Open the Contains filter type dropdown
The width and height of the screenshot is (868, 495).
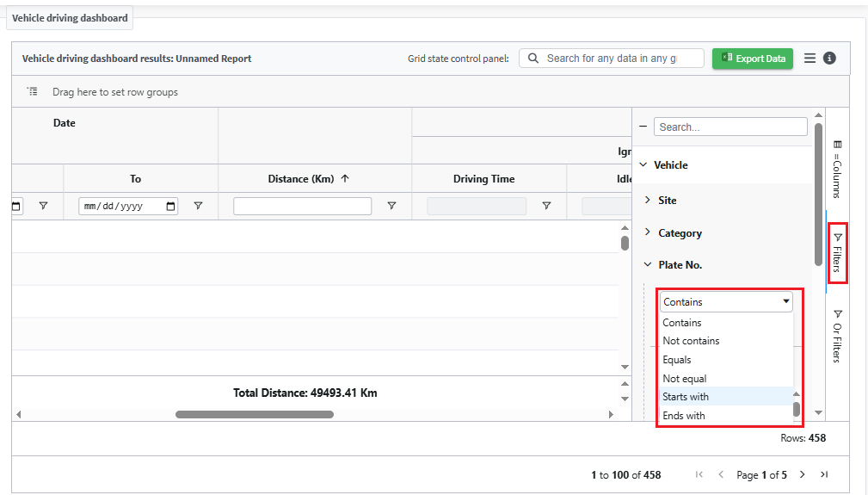(726, 302)
